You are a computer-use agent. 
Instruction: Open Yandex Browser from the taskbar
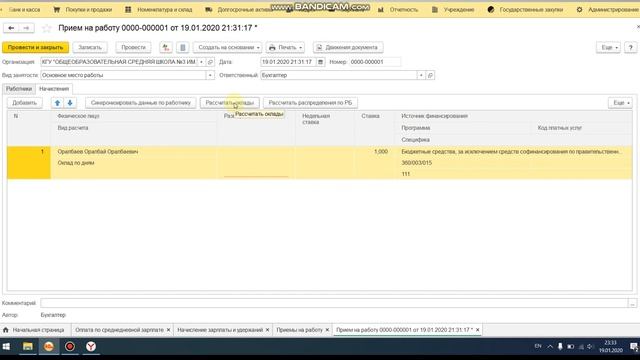click(x=91, y=347)
